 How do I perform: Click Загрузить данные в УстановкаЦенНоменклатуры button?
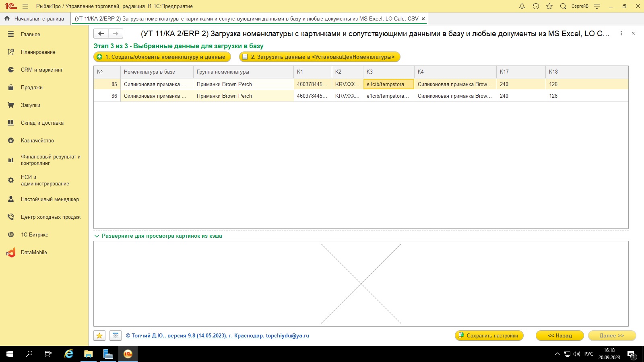[x=320, y=57]
